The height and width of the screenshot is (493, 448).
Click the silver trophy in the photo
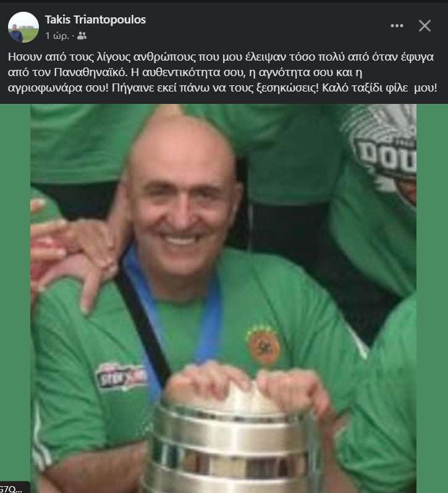pos(231,440)
